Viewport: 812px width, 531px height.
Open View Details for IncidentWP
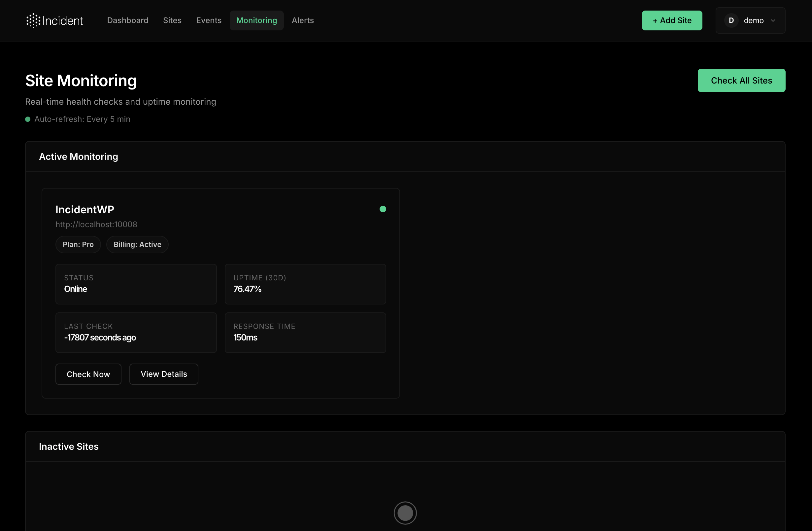click(163, 374)
